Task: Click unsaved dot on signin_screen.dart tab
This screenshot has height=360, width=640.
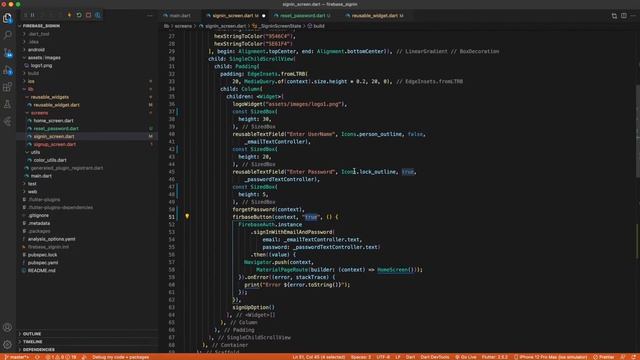Action: coord(264,16)
